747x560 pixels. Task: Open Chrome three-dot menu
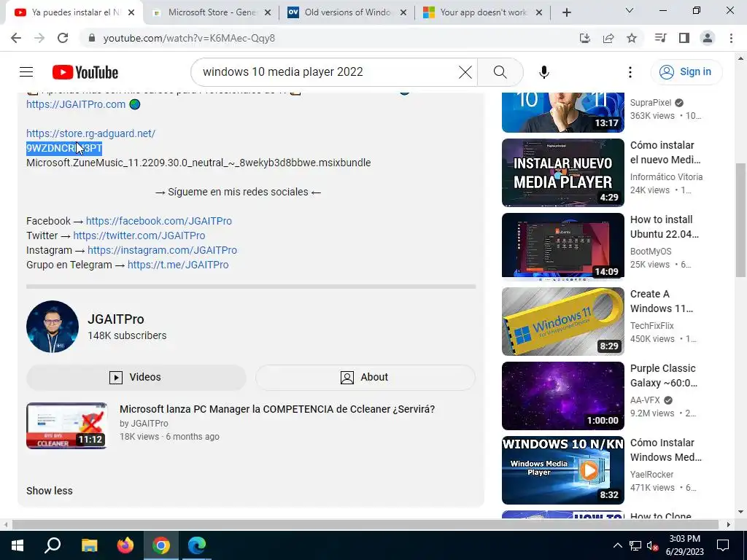coord(731,38)
